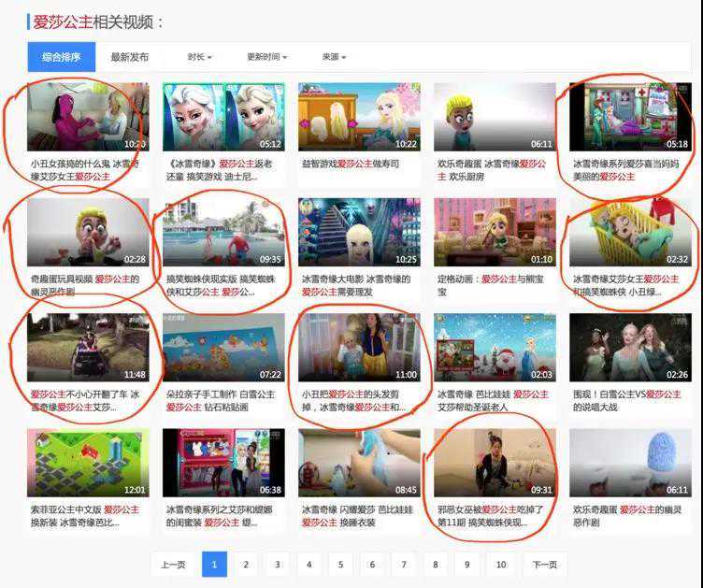Switch to the 最新发布 tab

click(x=129, y=57)
